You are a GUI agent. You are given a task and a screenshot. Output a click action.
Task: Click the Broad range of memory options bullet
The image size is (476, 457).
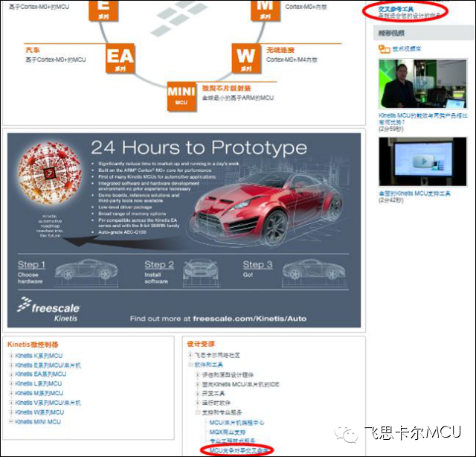(132, 214)
